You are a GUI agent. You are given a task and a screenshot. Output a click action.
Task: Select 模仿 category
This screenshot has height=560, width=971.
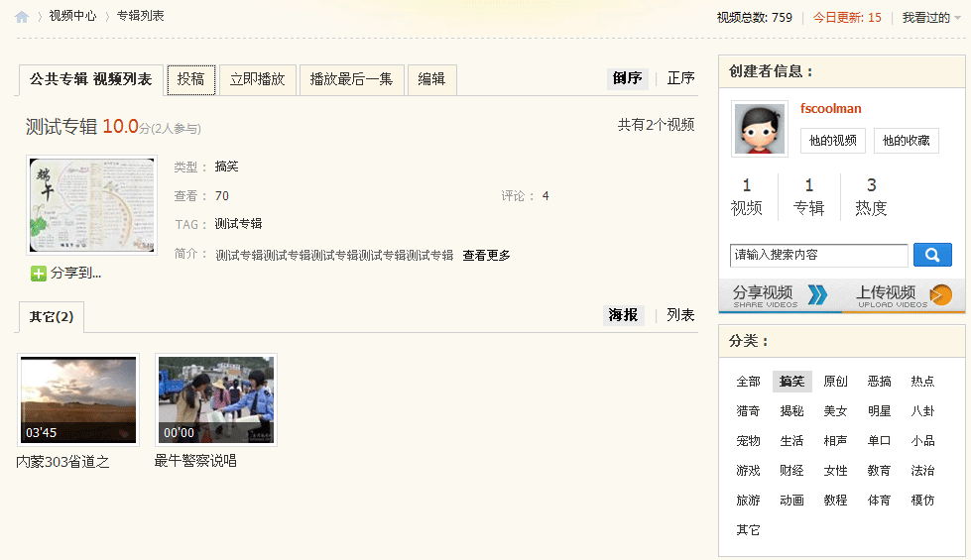pos(922,500)
